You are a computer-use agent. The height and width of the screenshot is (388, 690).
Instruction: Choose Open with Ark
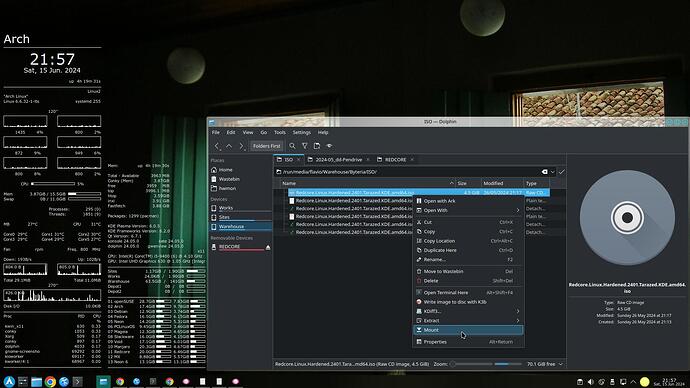pyautogui.click(x=468, y=201)
